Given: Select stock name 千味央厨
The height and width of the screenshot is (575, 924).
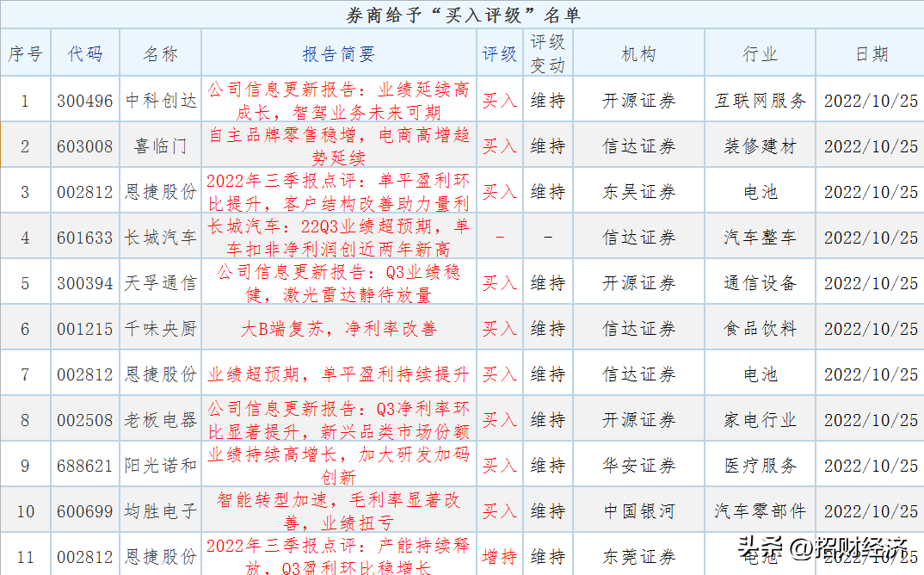Looking at the screenshot, I should [x=160, y=329].
